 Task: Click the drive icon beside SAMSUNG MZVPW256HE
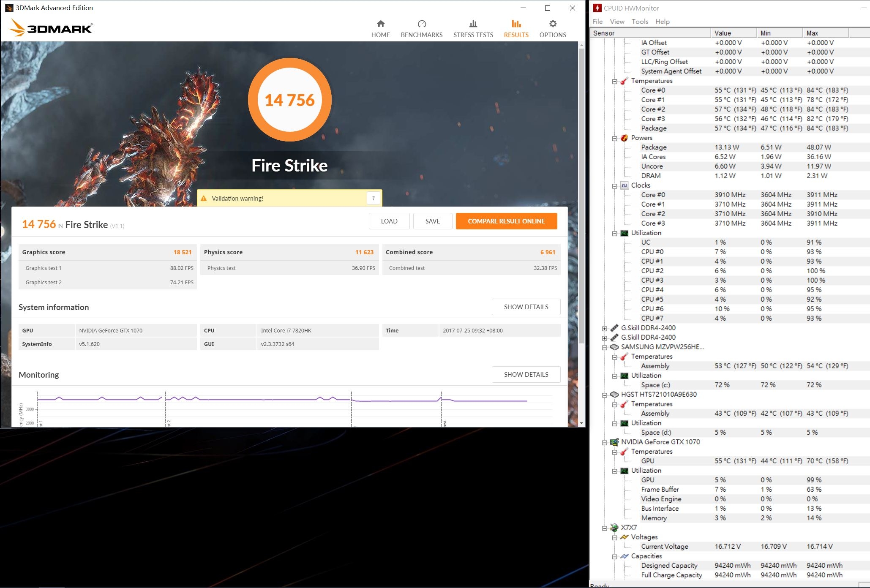point(614,347)
